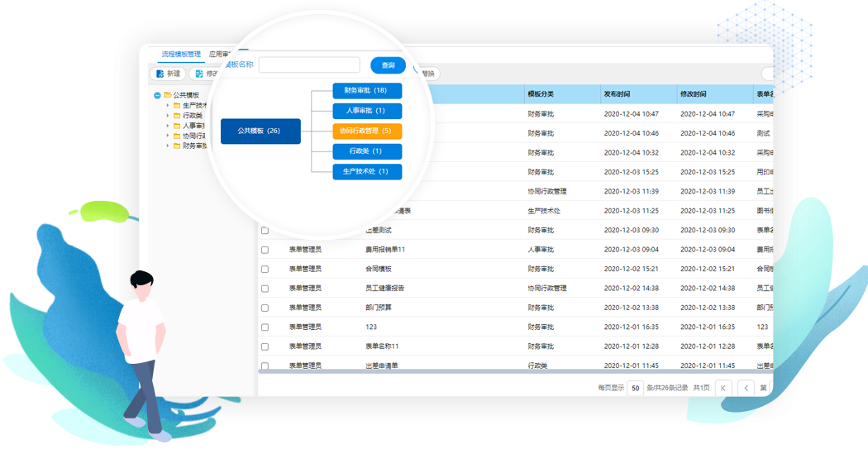Click the 行政类 folder icon in tree
Image resolution: width=868 pixels, height=454 pixels.
coord(177,116)
